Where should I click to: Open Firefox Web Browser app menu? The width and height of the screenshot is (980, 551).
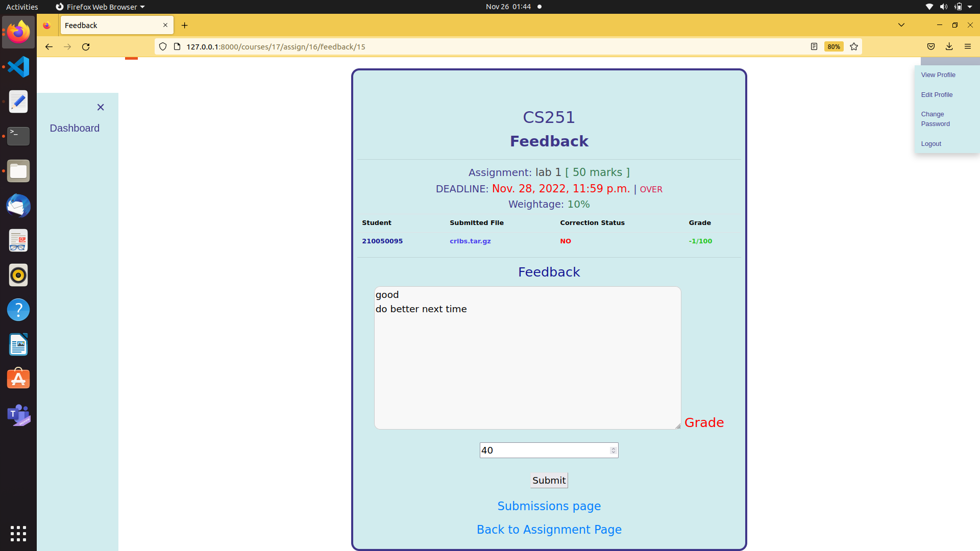(x=100, y=7)
